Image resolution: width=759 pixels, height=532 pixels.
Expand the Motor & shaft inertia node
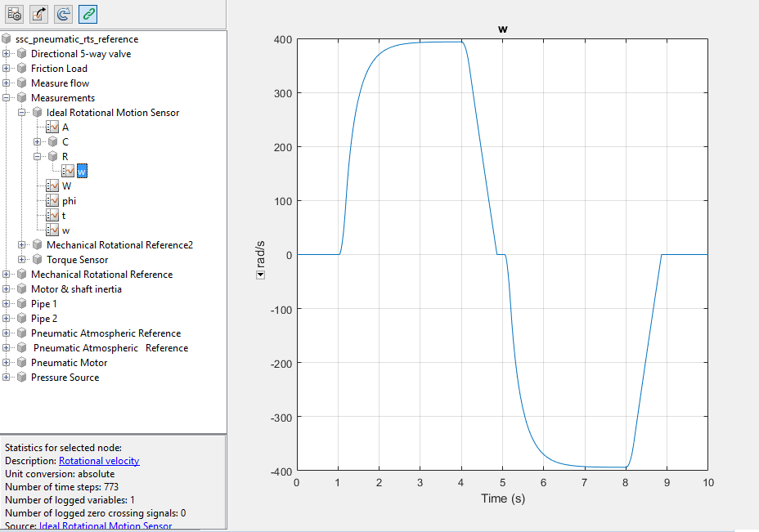(6, 289)
